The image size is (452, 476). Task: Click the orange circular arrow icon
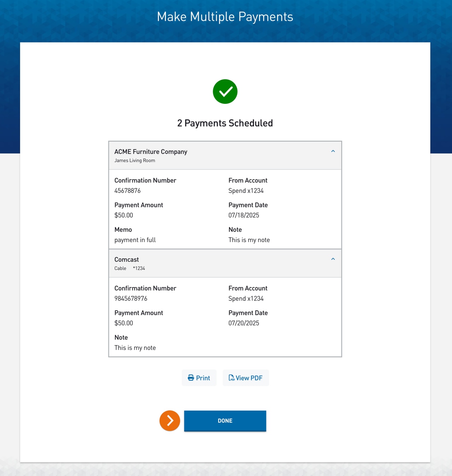tap(170, 421)
